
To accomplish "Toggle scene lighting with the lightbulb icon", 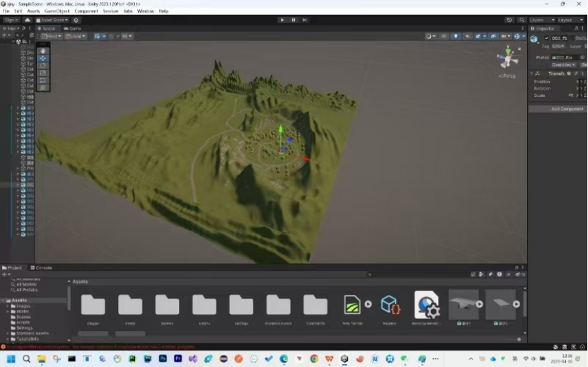I will coord(456,36).
